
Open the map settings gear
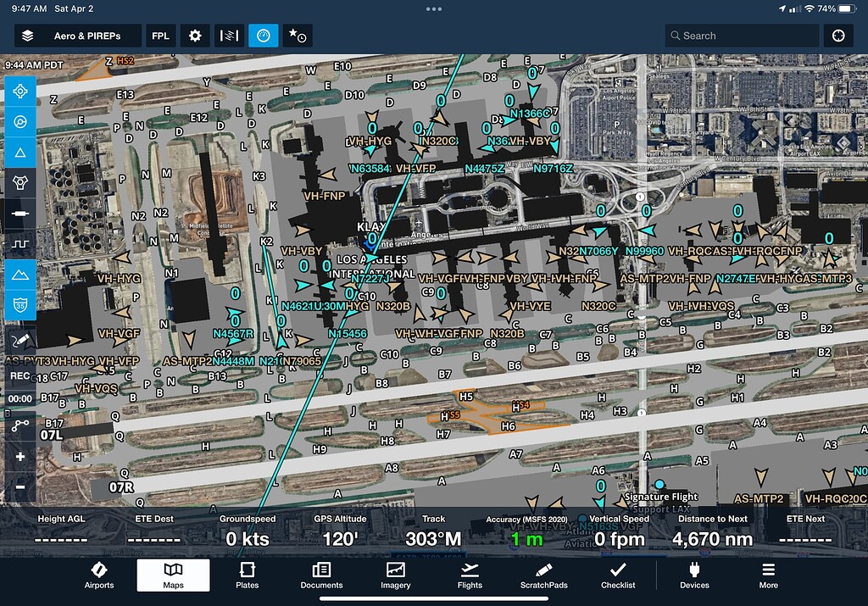click(194, 36)
